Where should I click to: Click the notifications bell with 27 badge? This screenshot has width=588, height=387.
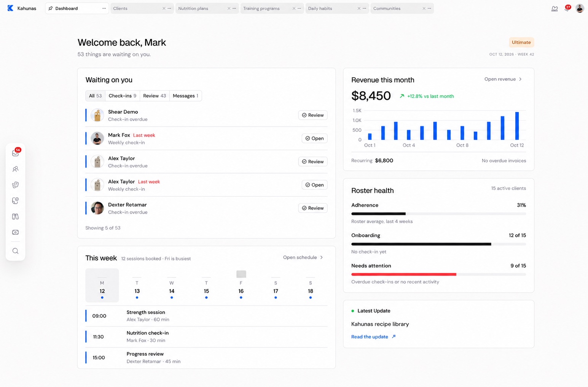[567, 8]
